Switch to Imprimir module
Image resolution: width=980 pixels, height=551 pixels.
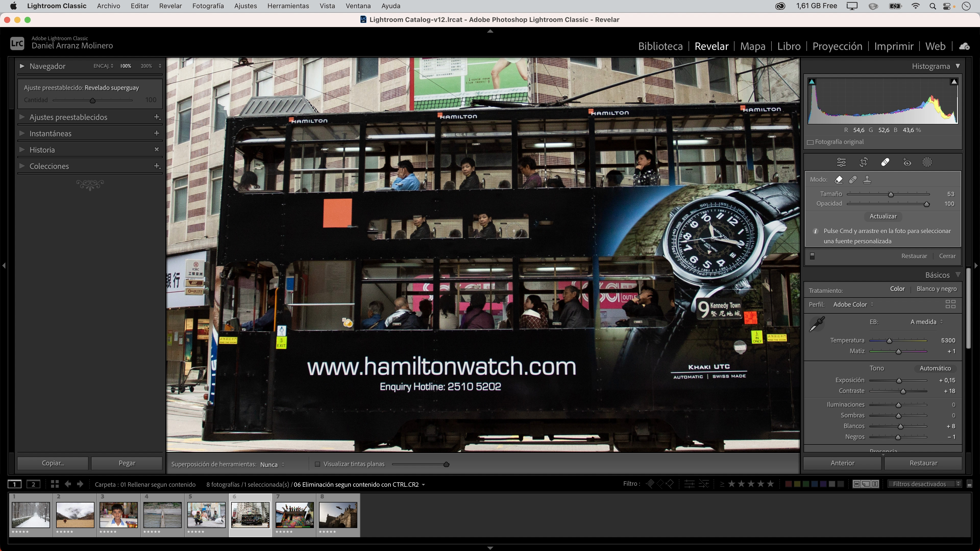pos(894,46)
